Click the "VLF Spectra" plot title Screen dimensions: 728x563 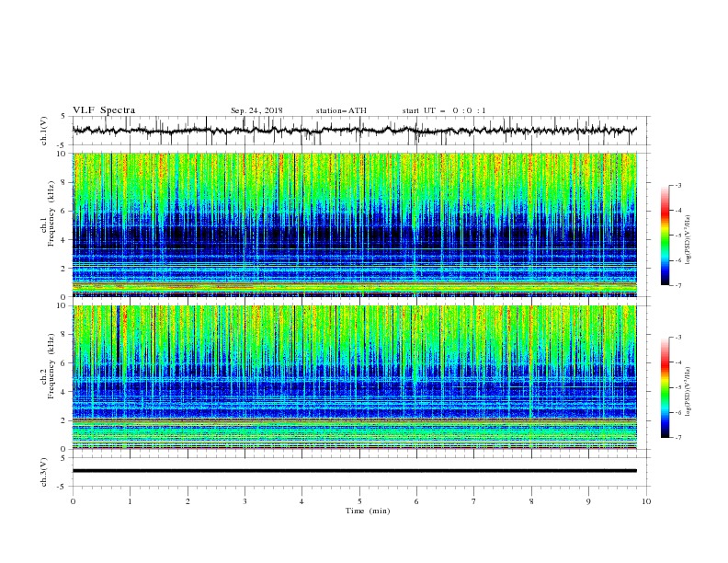click(x=104, y=110)
